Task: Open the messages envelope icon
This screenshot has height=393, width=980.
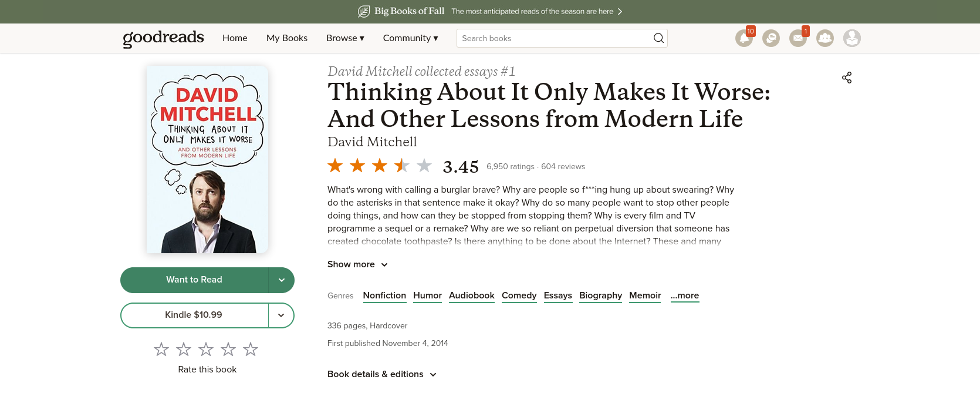Action: (x=798, y=38)
